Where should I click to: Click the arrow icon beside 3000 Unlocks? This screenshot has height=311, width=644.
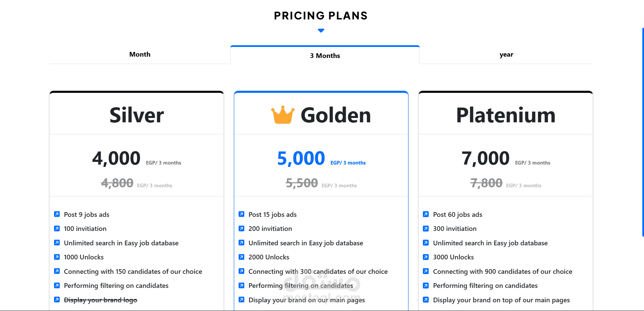point(426,257)
